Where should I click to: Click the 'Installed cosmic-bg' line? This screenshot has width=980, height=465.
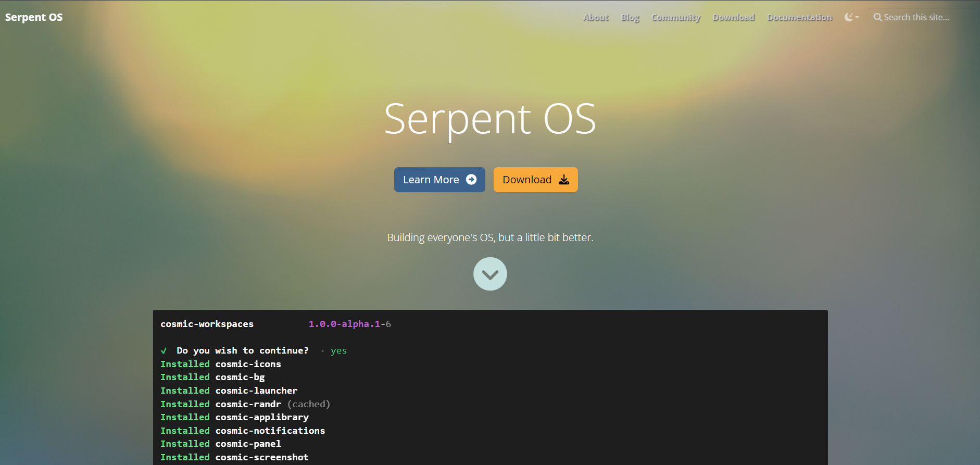click(x=212, y=377)
